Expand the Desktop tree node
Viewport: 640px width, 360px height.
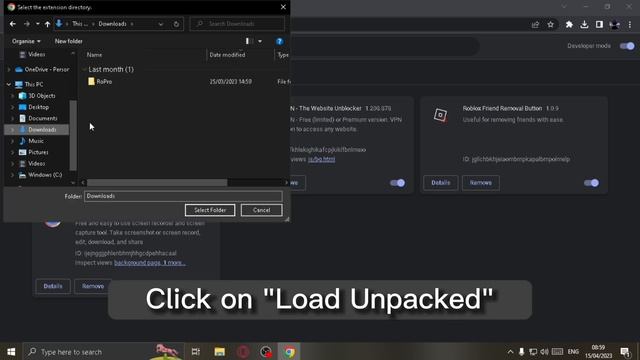click(x=13, y=107)
